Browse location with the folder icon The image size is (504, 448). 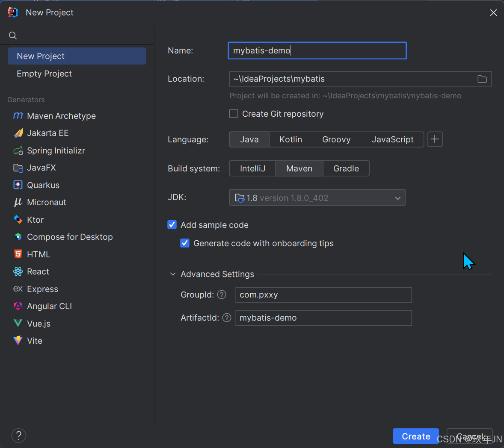coord(482,79)
